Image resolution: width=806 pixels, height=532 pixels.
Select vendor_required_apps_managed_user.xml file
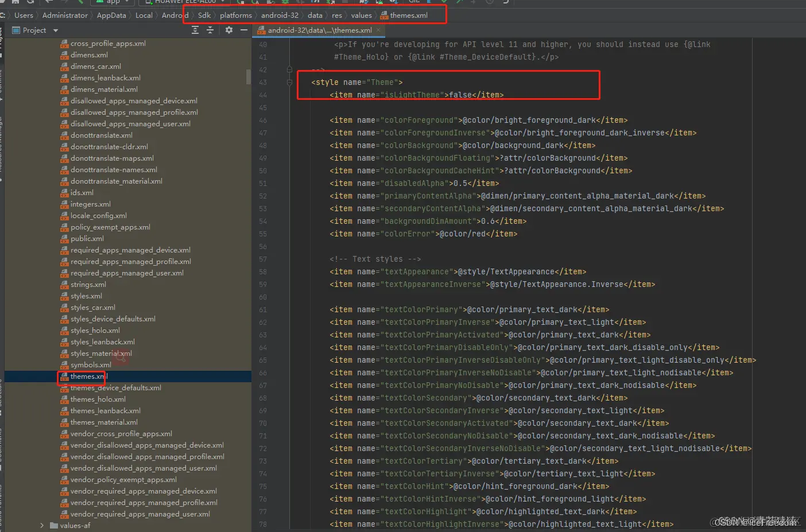pos(140,514)
